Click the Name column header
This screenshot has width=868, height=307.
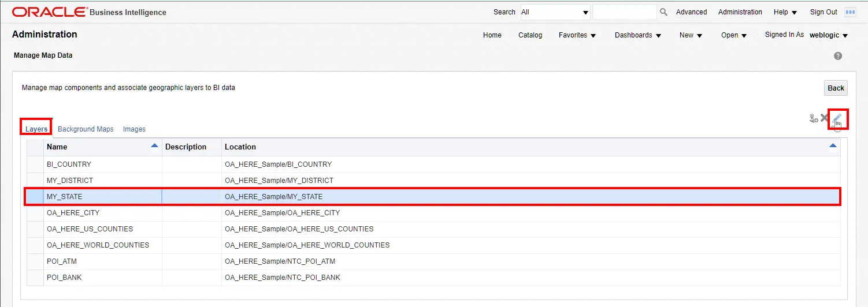[103, 147]
